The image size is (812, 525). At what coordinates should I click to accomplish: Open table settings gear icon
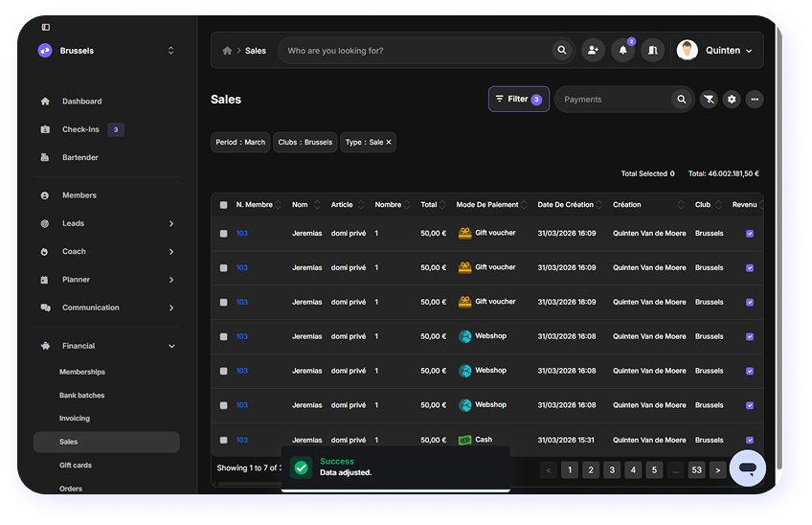[732, 99]
